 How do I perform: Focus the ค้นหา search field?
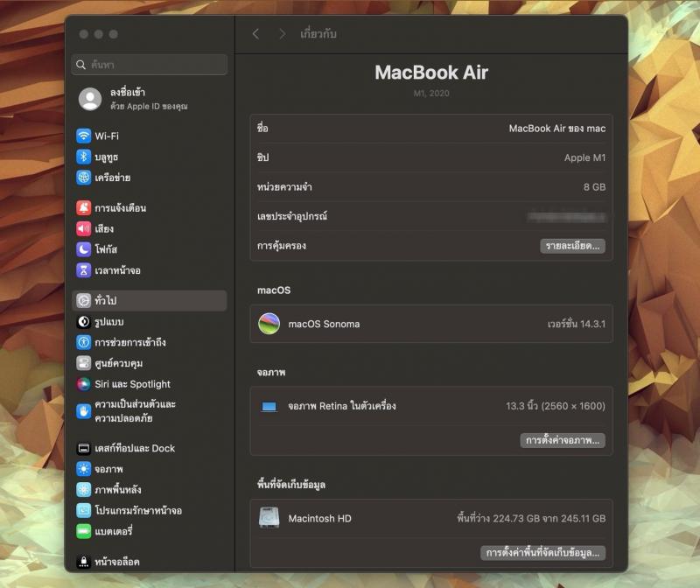coord(149,65)
